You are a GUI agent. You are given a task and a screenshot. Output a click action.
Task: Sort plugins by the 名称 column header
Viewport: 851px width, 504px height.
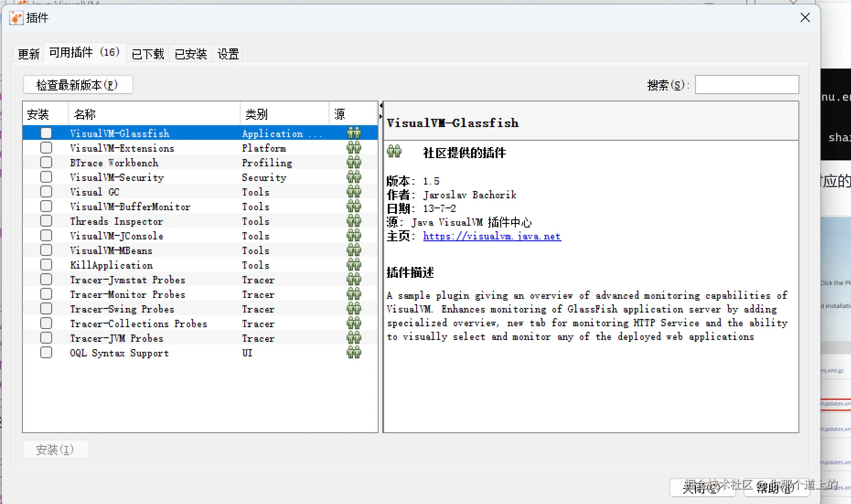point(154,114)
